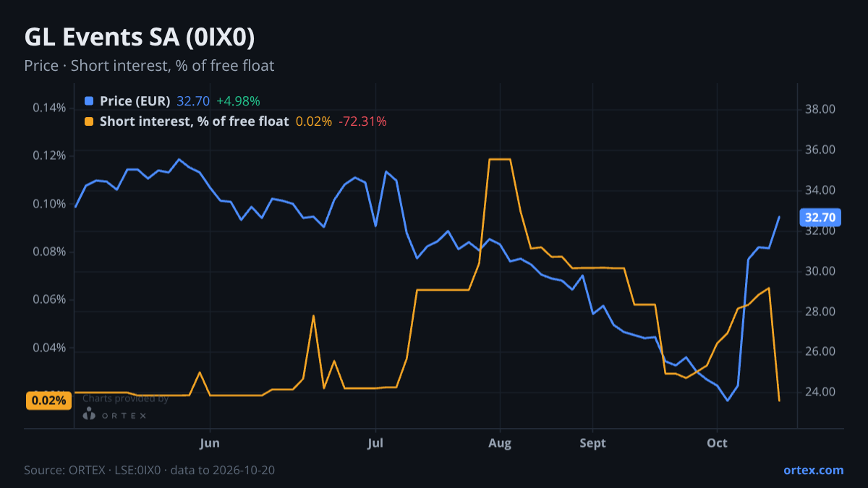
Task: Click the subtitle Price · Short interest, % of free float
Action: tap(149, 66)
